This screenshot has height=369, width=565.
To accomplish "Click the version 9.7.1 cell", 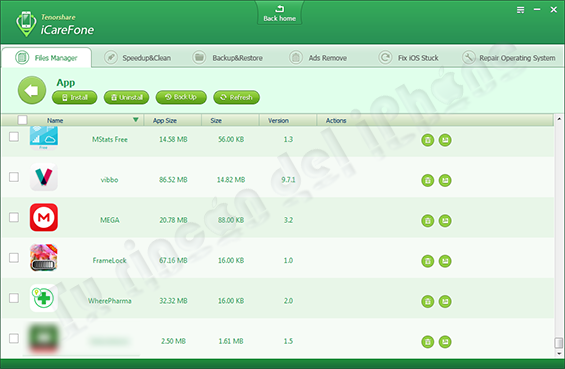I will [x=288, y=180].
